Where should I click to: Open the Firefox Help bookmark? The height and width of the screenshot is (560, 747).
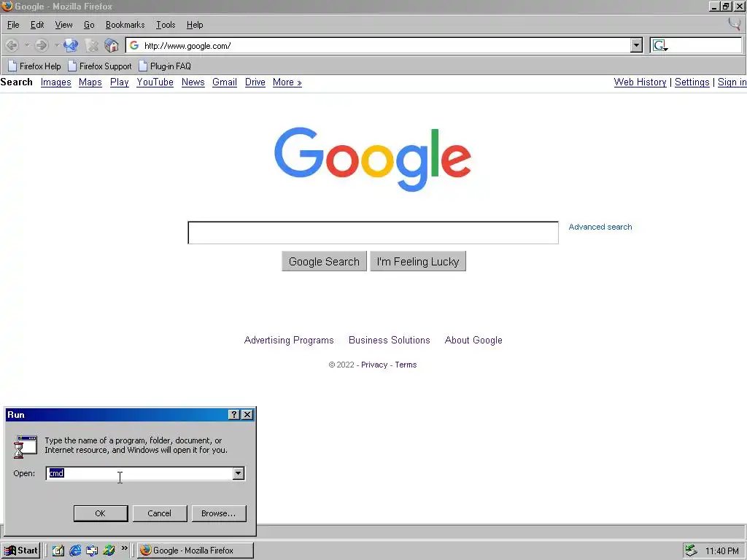point(34,66)
